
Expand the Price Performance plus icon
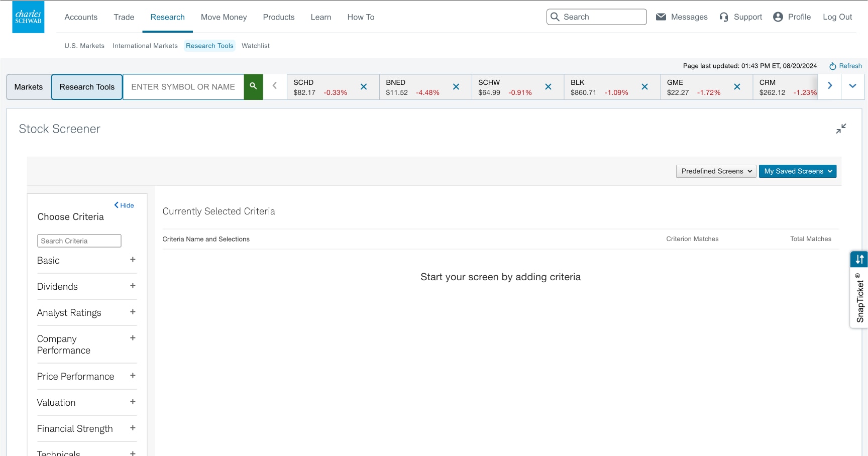[133, 376]
